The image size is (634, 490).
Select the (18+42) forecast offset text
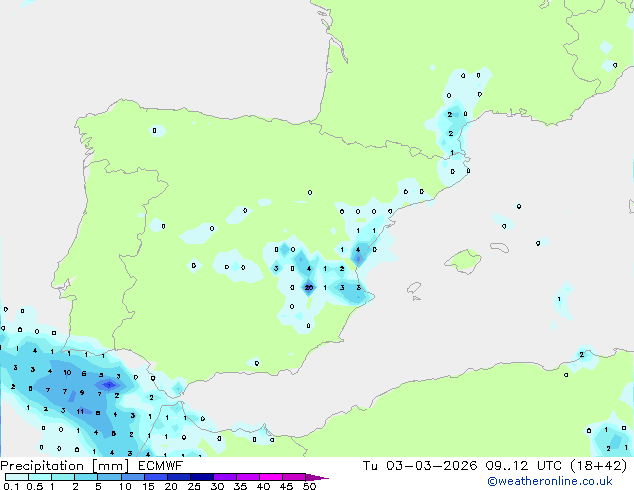tap(598, 466)
